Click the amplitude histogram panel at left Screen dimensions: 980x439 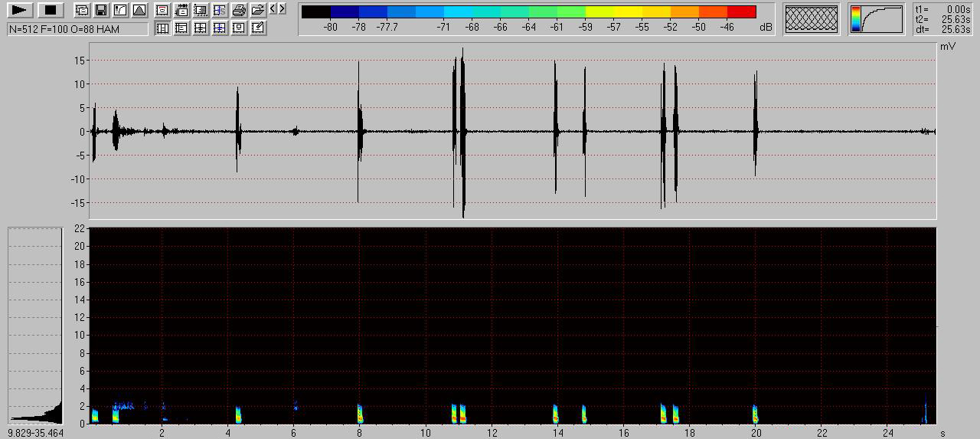[35, 326]
